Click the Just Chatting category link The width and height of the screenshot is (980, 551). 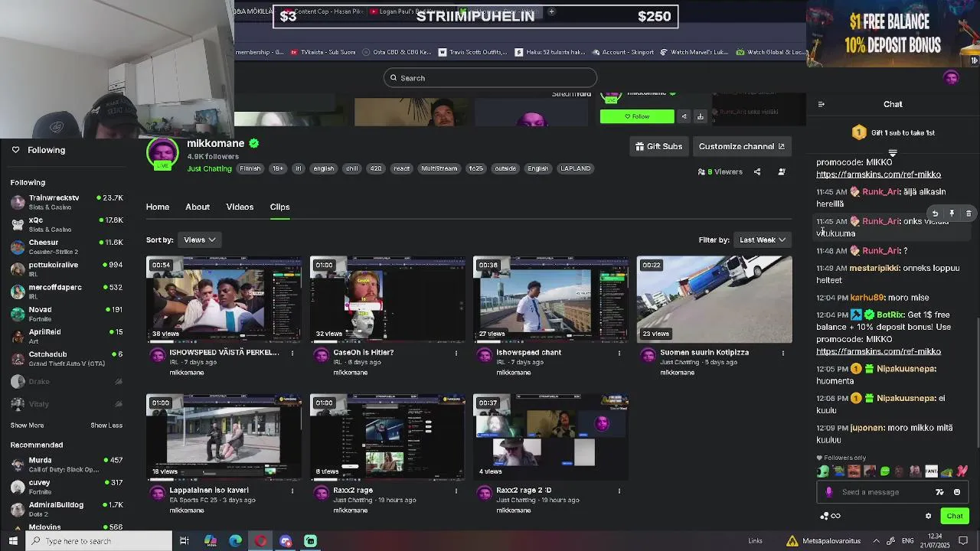209,168
